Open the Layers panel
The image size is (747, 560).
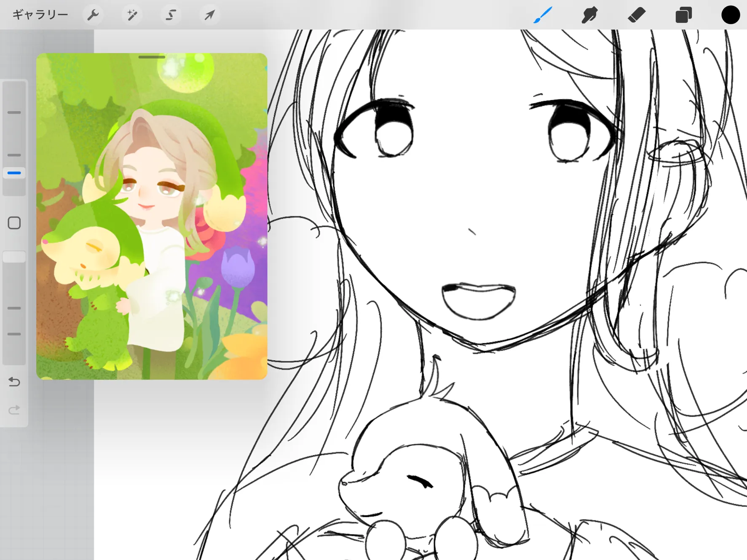[683, 15]
